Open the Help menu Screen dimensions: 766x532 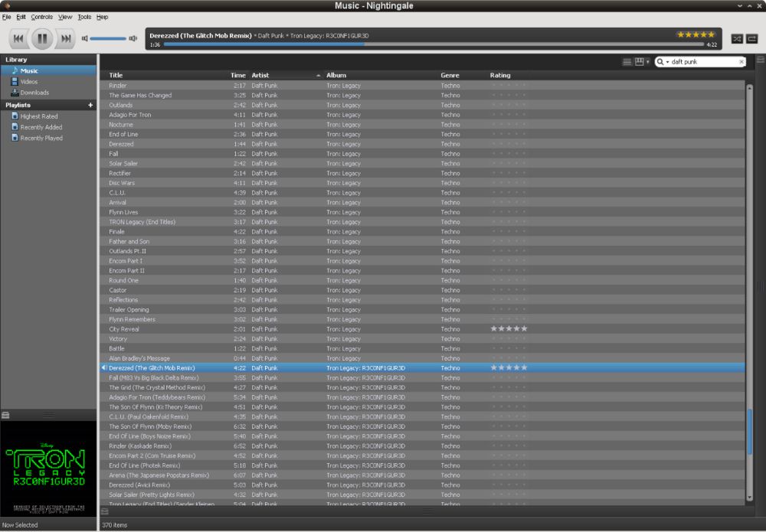[102, 17]
